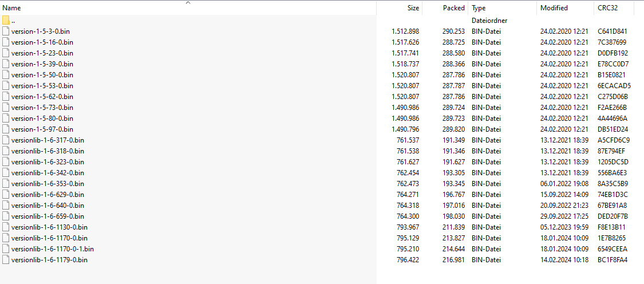Sort by the Packed column header
644x284 pixels.
tap(453, 8)
